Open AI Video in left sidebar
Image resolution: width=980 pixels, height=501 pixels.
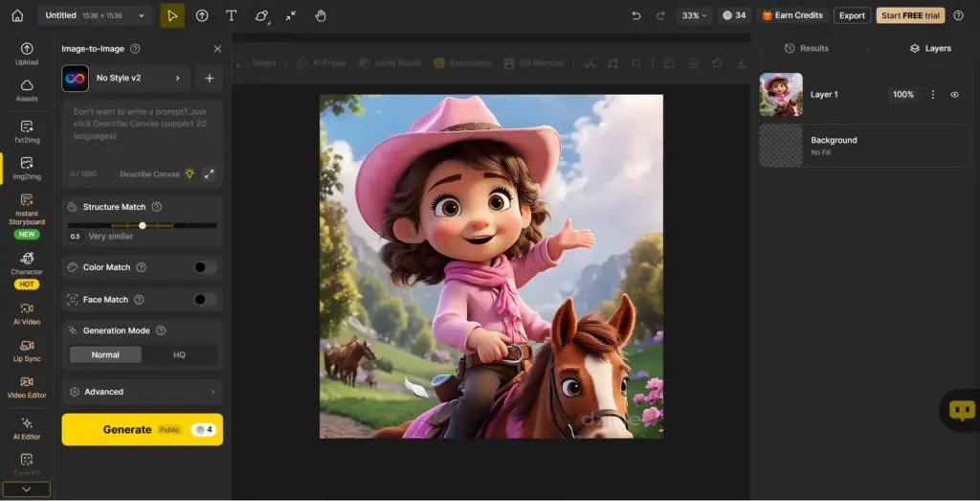pyautogui.click(x=27, y=313)
